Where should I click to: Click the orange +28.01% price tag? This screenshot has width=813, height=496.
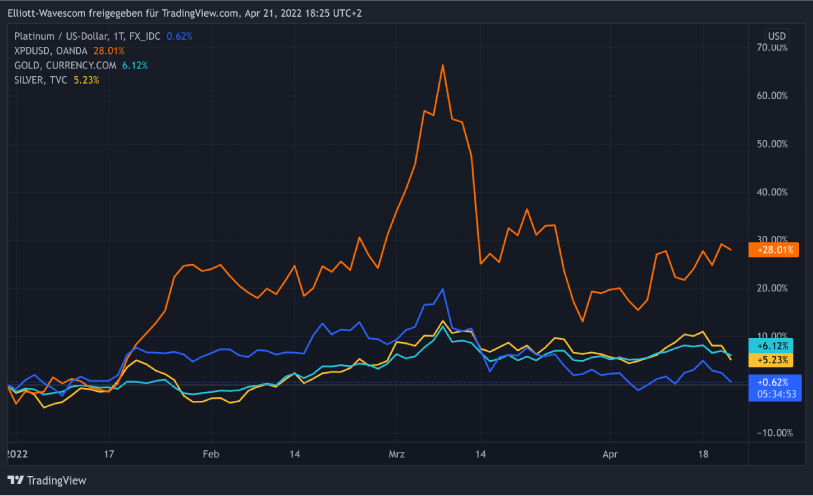pos(774,250)
